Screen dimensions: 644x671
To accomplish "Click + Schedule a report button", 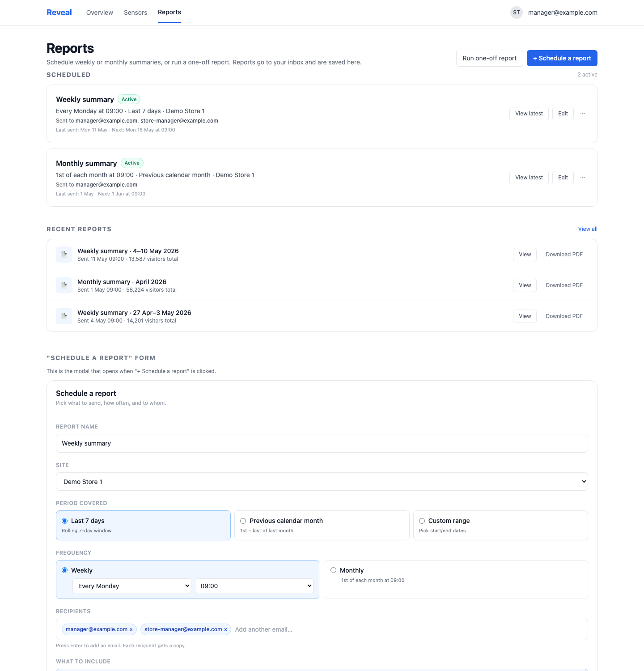I will (x=562, y=58).
